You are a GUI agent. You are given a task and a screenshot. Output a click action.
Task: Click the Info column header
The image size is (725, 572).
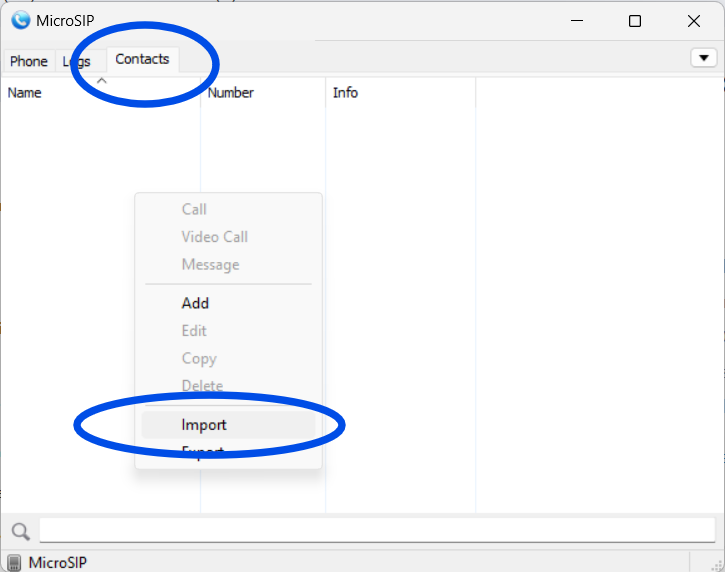click(x=401, y=92)
